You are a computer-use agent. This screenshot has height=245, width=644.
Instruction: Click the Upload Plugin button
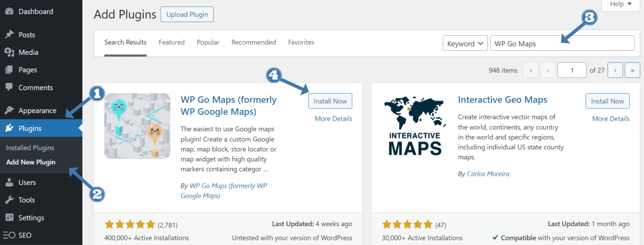(187, 14)
